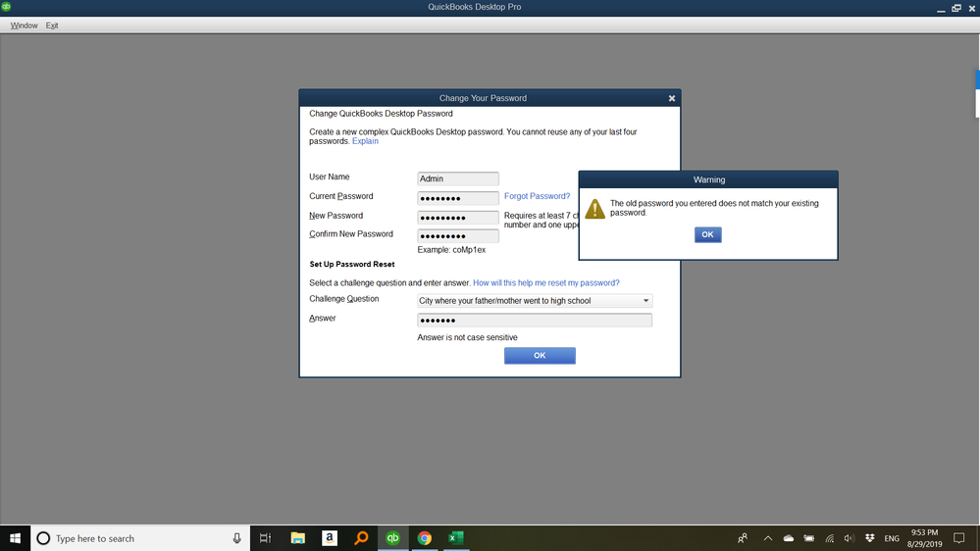Open volume speaker tray icon
The image size is (980, 551).
point(849,538)
